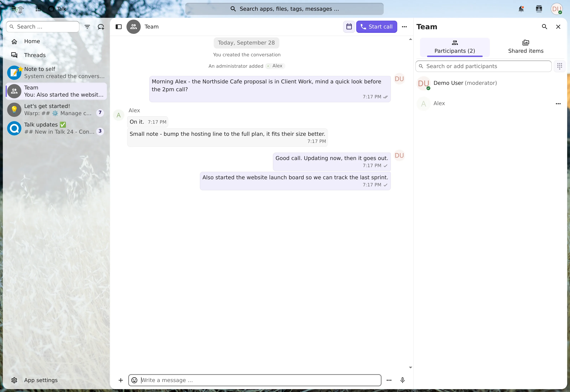The height and width of the screenshot is (392, 570).
Task: Click the website launch board message
Action: click(x=295, y=181)
